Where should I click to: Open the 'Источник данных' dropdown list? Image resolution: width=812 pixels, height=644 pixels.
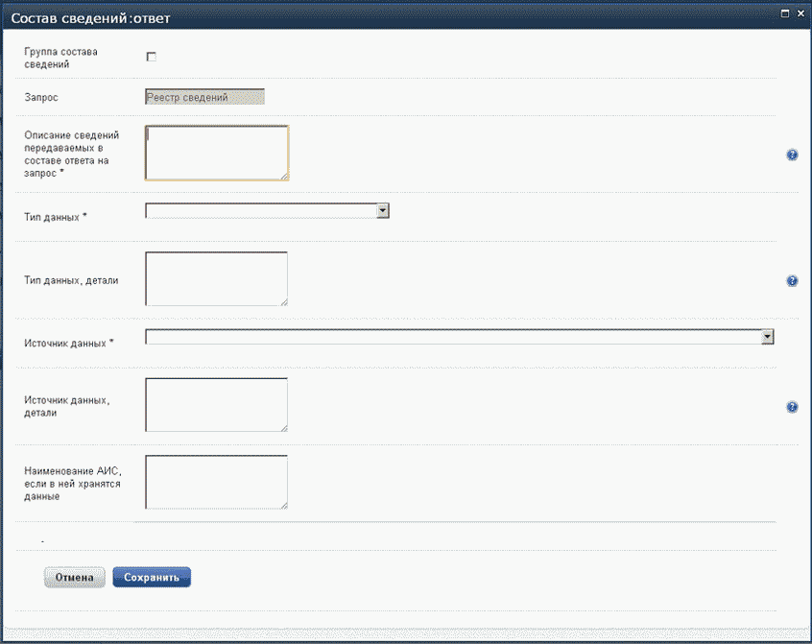(767, 337)
